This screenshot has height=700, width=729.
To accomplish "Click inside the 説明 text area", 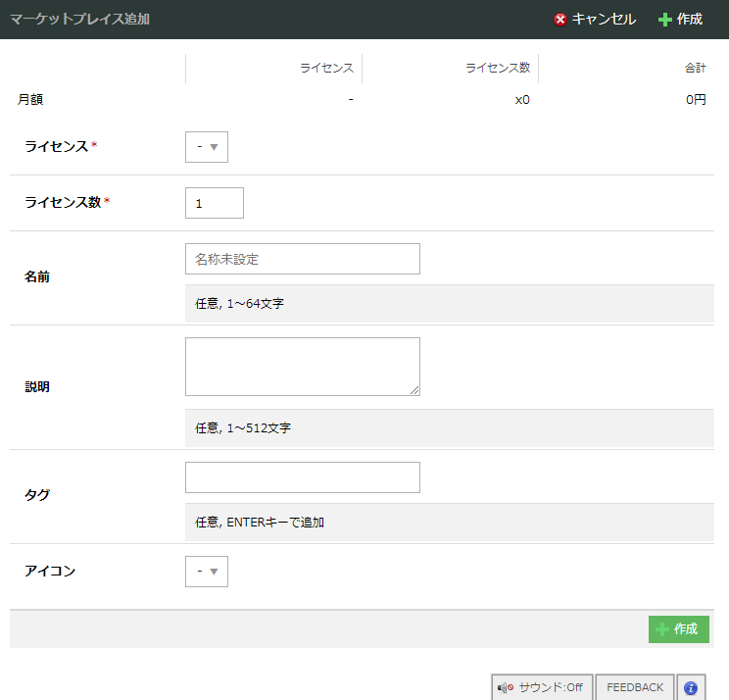I will [302, 367].
